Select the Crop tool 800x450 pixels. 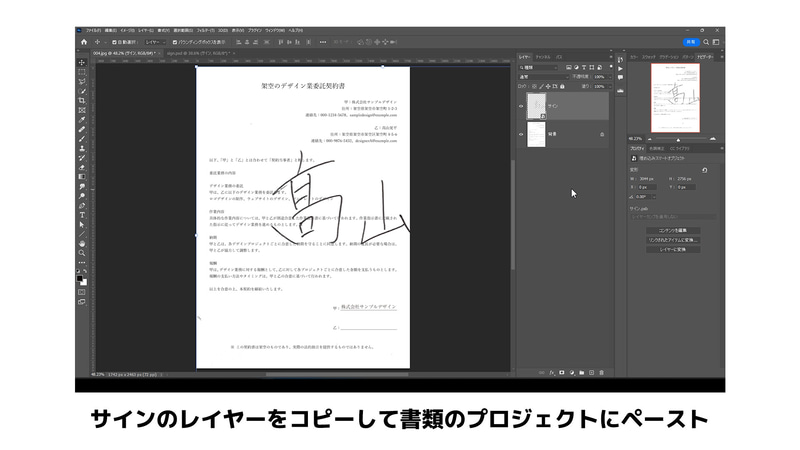pyautogui.click(x=82, y=101)
